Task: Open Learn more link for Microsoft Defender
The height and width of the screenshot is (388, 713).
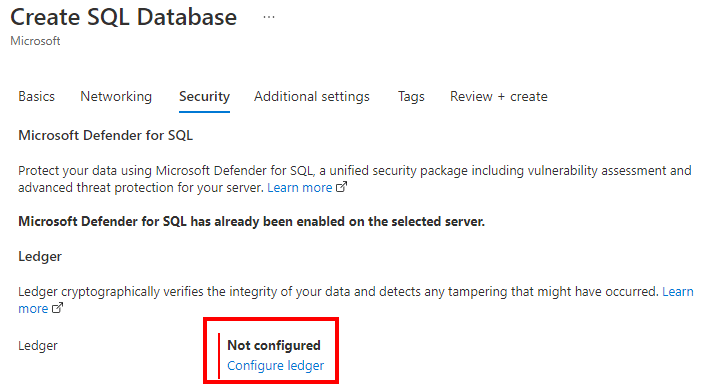Action: click(x=300, y=187)
